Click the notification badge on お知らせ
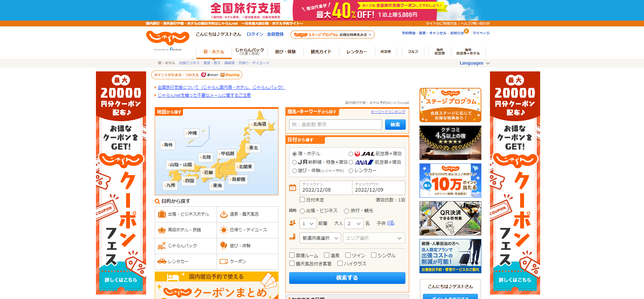 coord(466,31)
